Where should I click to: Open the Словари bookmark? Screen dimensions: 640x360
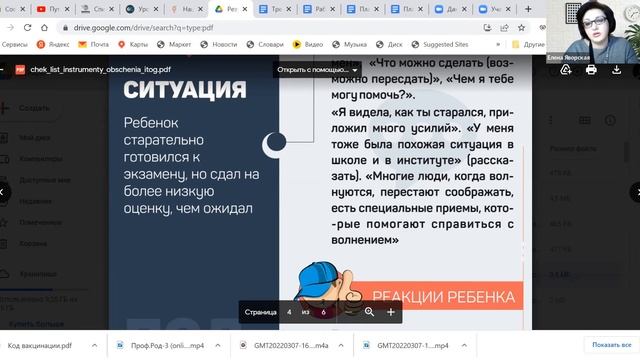265,44
